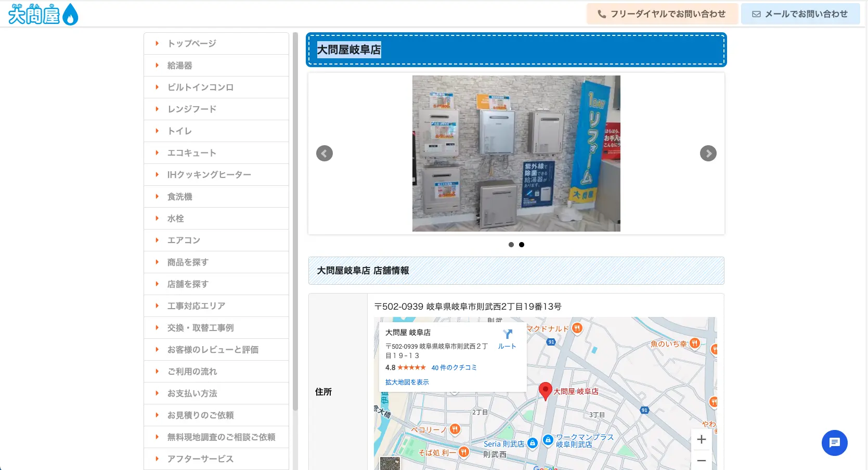Screen dimensions: 868x470
Task: Open ご利用の流れ in the sidebar
Action: coord(216,372)
